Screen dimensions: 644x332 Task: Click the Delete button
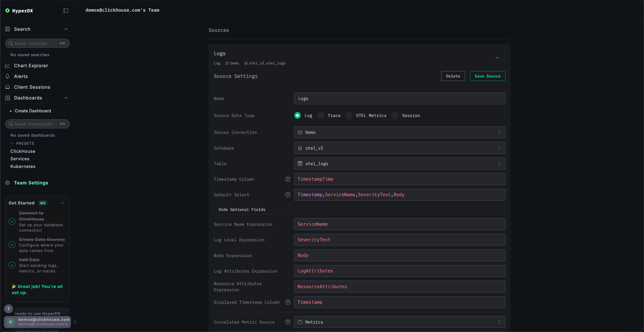pos(453,76)
